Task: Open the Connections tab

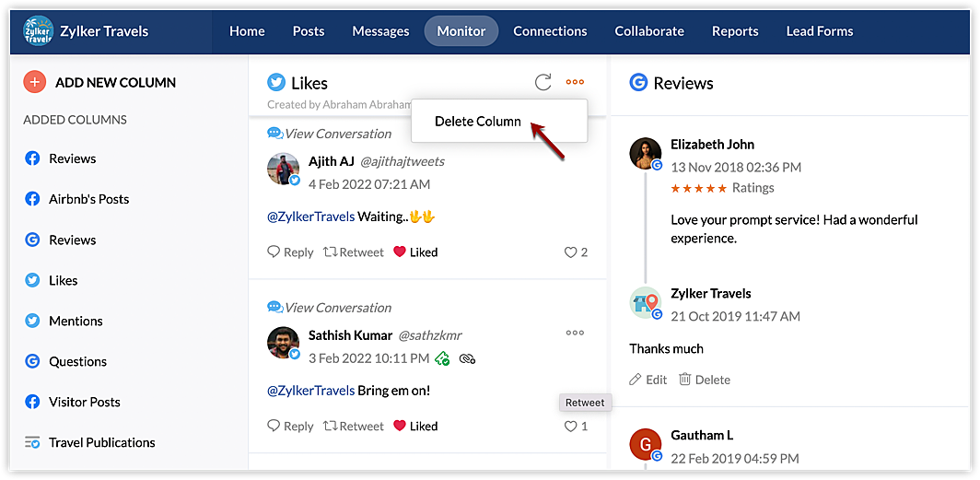Action: 550,30
